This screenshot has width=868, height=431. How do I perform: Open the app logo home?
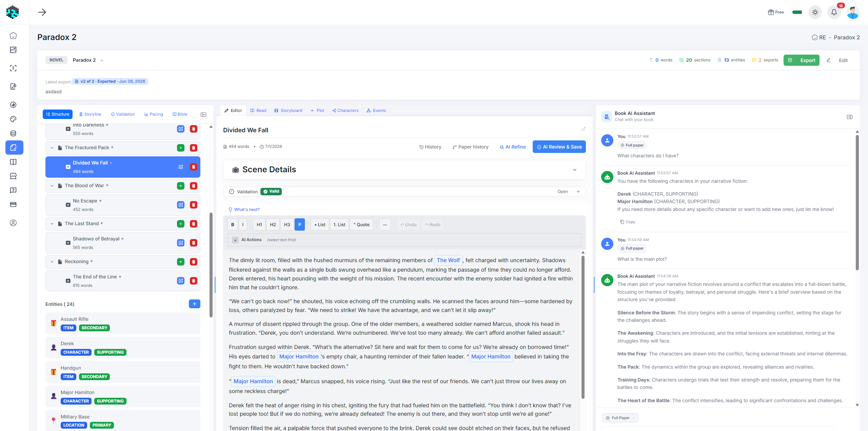pyautogui.click(x=13, y=12)
